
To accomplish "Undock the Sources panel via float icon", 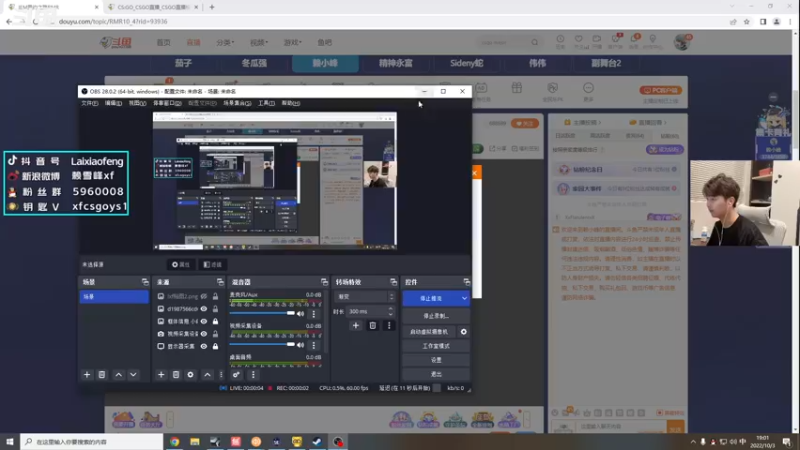I will click(x=220, y=282).
